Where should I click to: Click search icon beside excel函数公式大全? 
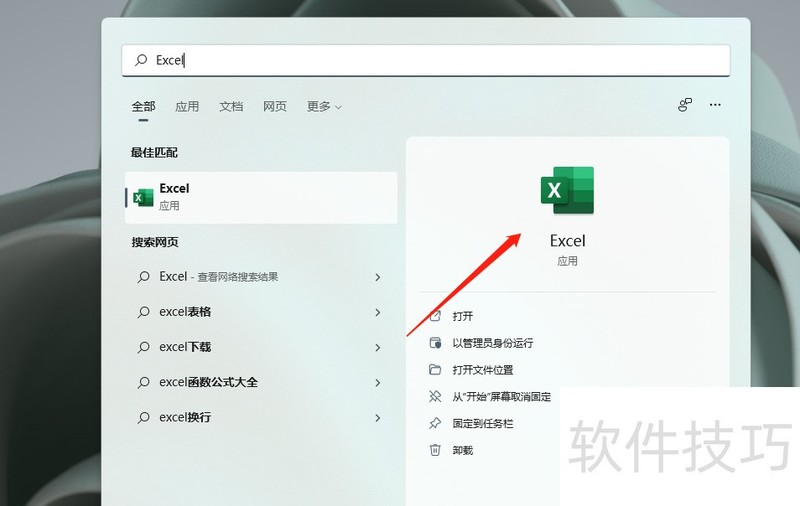pos(143,383)
